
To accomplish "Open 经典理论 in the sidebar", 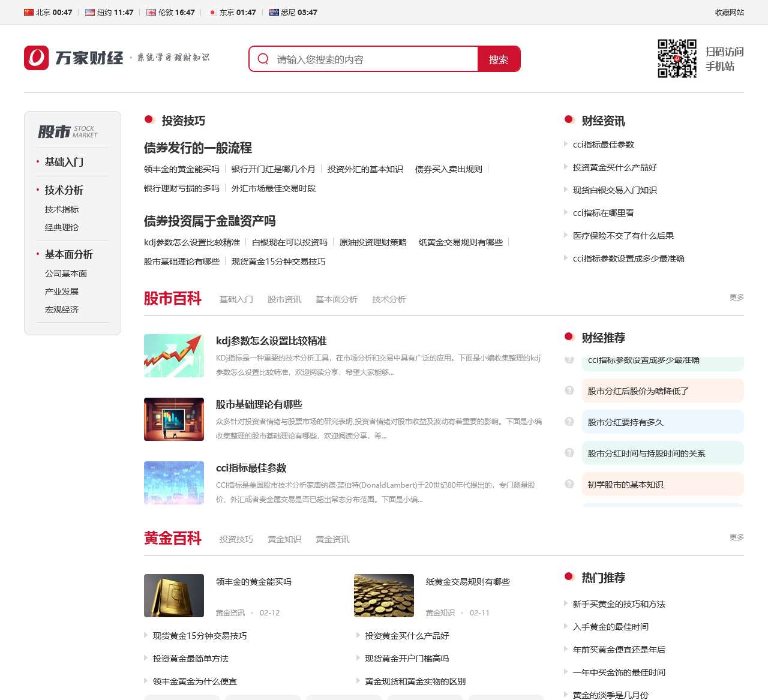I will 62,227.
